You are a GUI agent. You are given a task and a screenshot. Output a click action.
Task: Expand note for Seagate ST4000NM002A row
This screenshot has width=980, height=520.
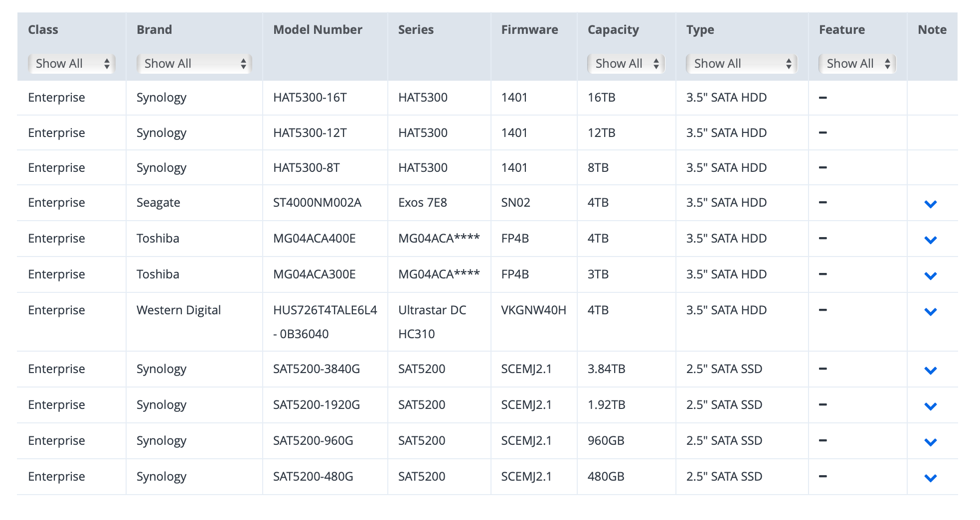pos(931,204)
